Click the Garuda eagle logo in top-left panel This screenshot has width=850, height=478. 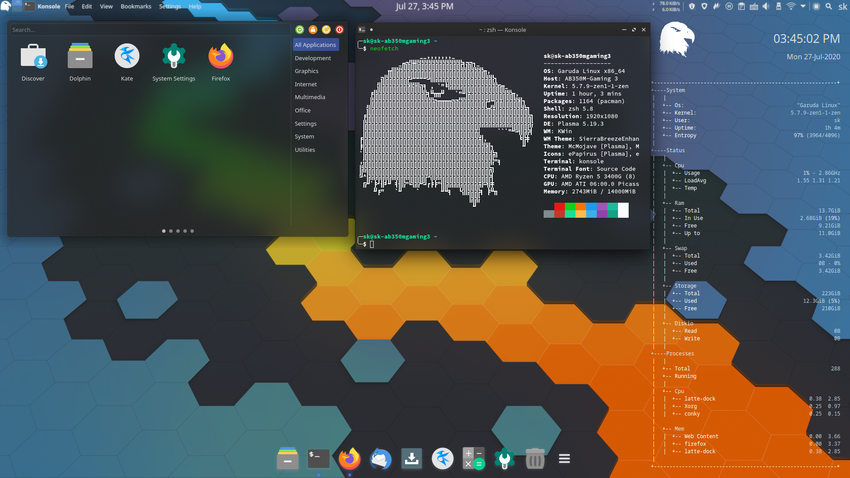pos(6,6)
